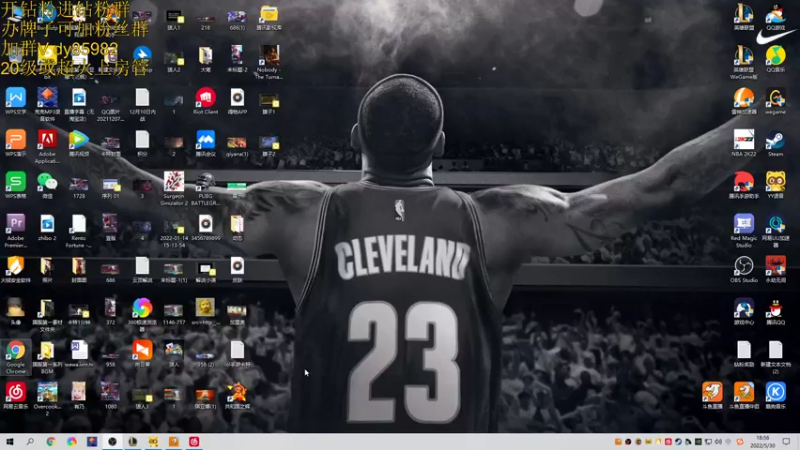Open the OBS Studio desktop shortcut

click(x=743, y=269)
